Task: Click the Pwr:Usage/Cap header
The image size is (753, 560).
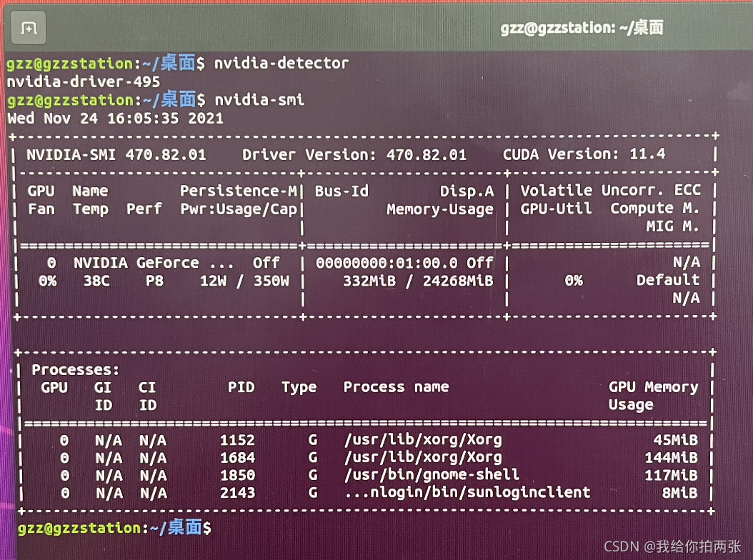Action: pos(239,209)
